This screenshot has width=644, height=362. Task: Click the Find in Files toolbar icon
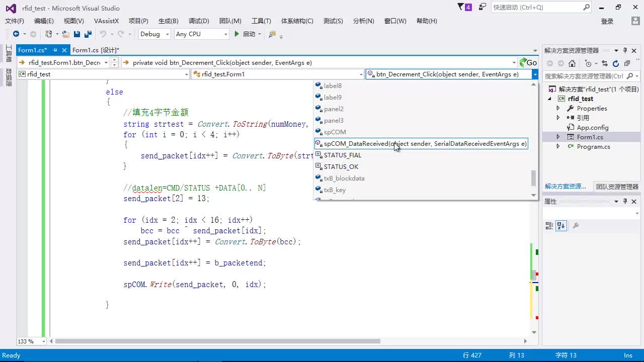(272, 34)
